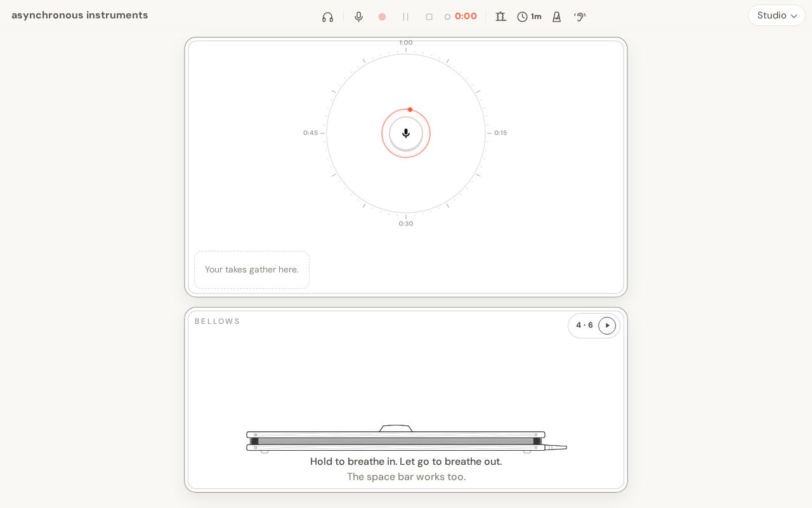Open the Studio dropdown menu
Image resolution: width=812 pixels, height=508 pixels.
coord(776,15)
